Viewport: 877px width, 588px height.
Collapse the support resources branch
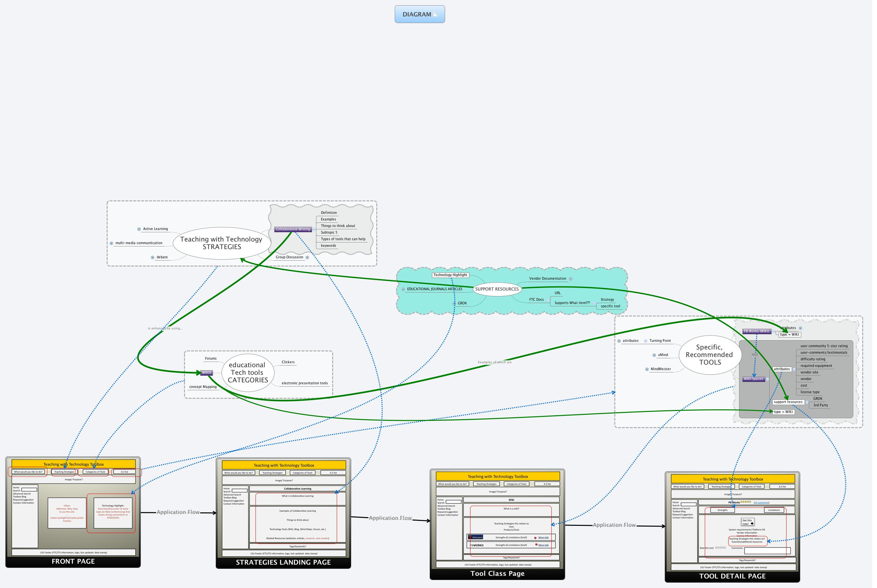coord(808,402)
